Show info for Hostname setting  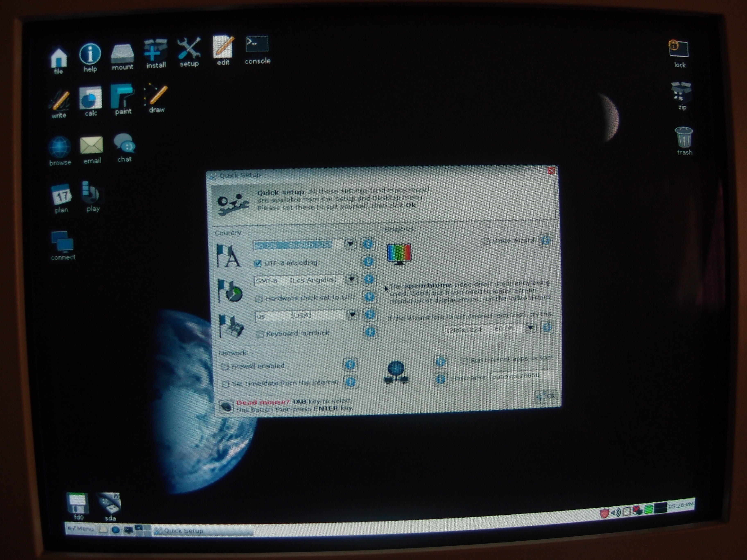coord(440,379)
